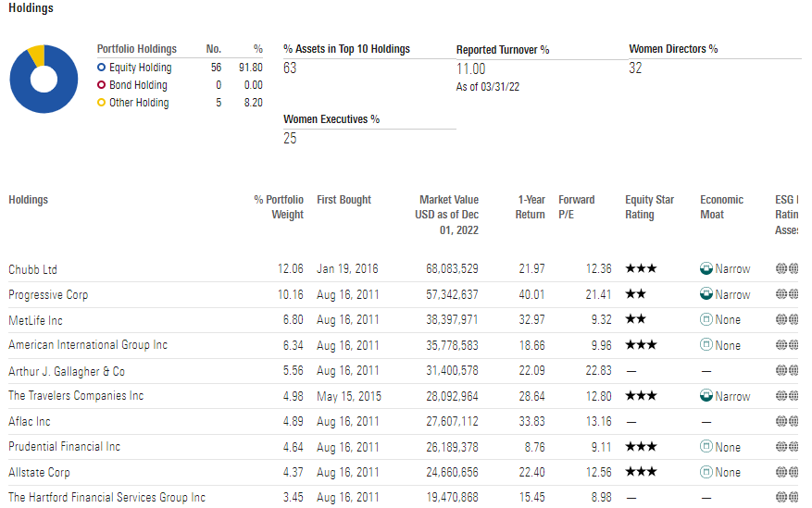Click the Narrow moat icon for Progressive Corp
The width and height of the screenshot is (812, 508).
tap(706, 294)
